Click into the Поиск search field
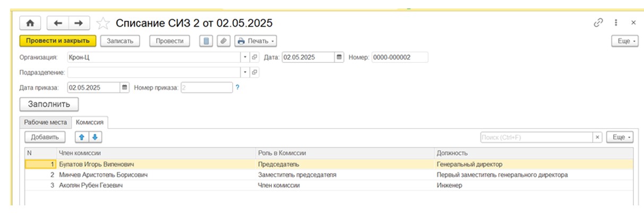 (536, 137)
